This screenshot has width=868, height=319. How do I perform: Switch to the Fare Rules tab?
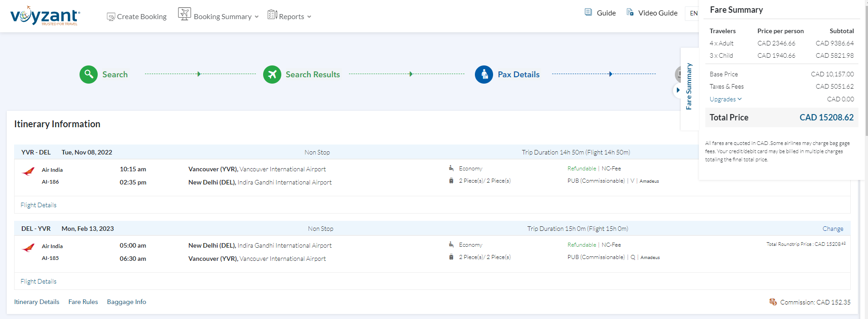click(x=83, y=302)
